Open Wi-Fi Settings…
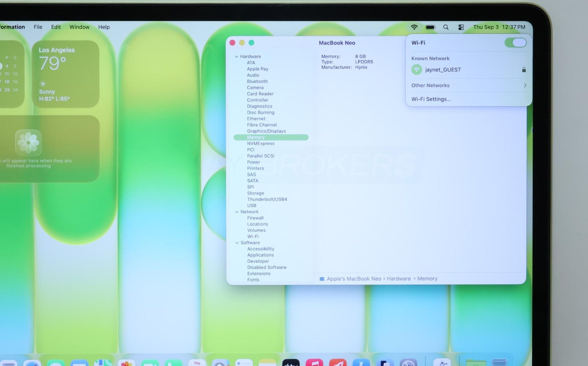The width and height of the screenshot is (588, 366). 431,99
